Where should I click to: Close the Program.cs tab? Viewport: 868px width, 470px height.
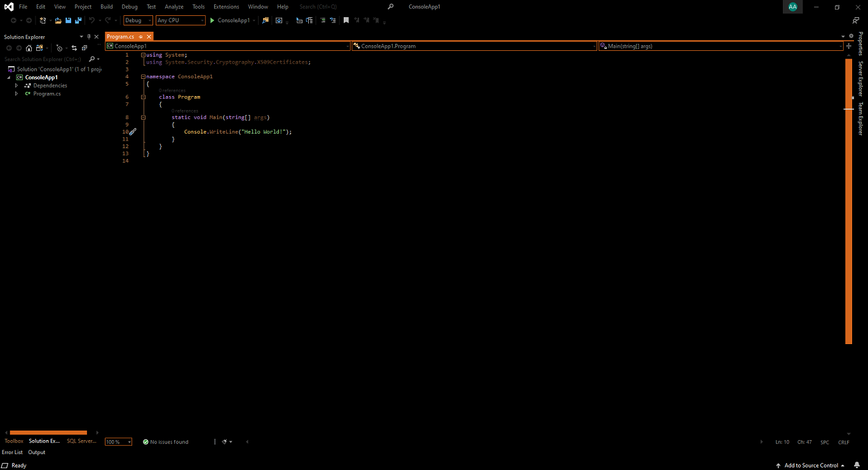pyautogui.click(x=149, y=37)
